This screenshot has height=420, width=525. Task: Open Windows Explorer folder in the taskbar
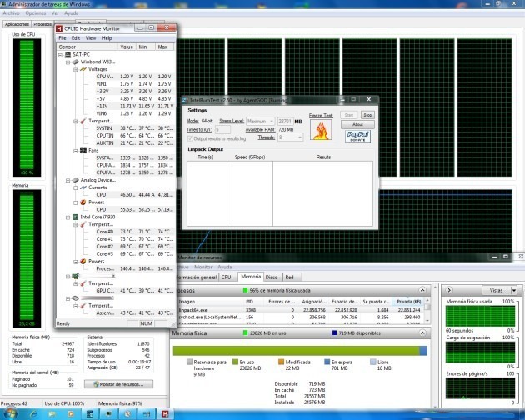52,414
